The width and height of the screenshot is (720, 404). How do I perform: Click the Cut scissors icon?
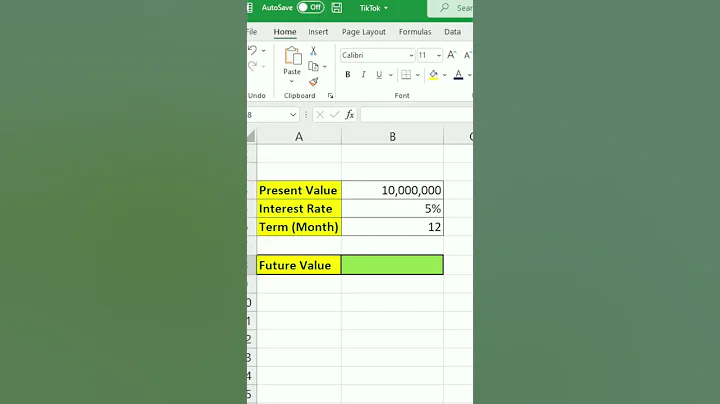pos(313,50)
